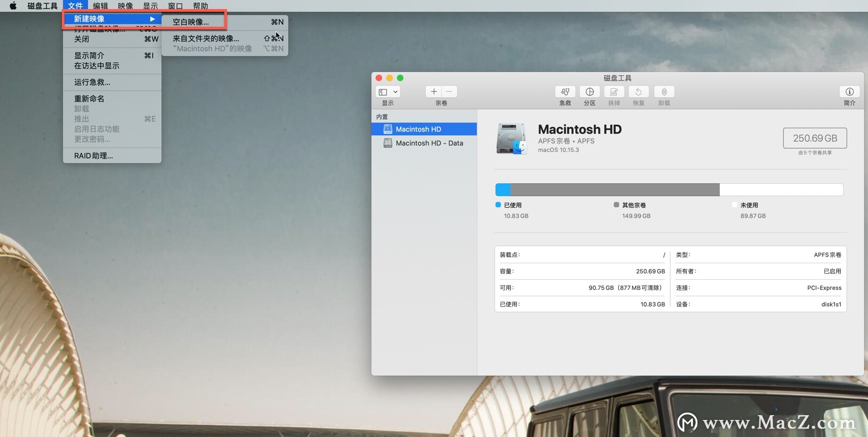
Task: Click the 149.99 GB legend value
Action: (x=636, y=216)
